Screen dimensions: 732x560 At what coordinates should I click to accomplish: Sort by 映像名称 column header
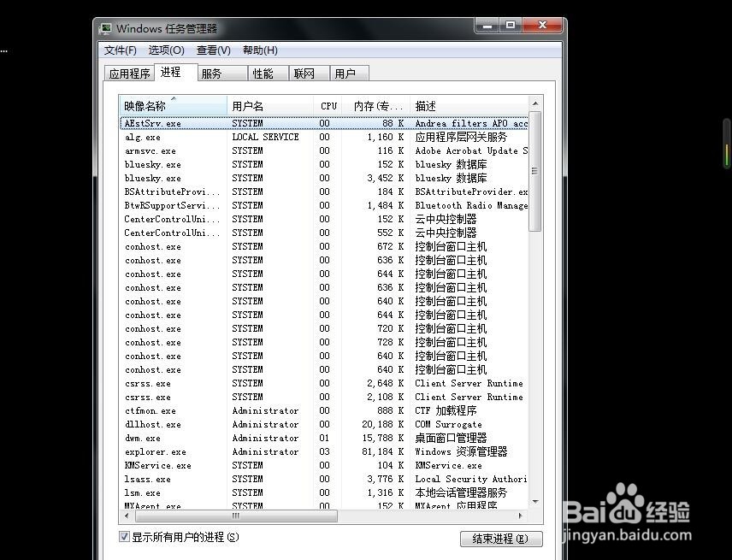pyautogui.click(x=174, y=106)
